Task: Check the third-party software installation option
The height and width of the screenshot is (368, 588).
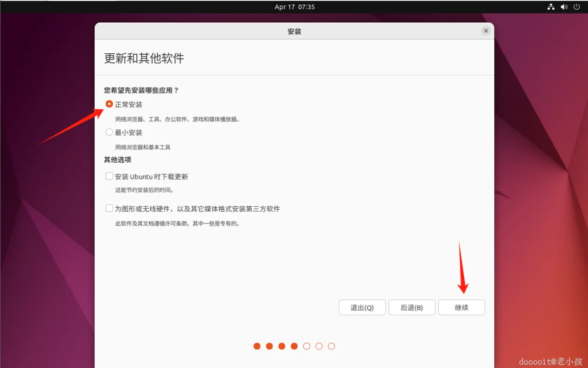Action: point(109,209)
